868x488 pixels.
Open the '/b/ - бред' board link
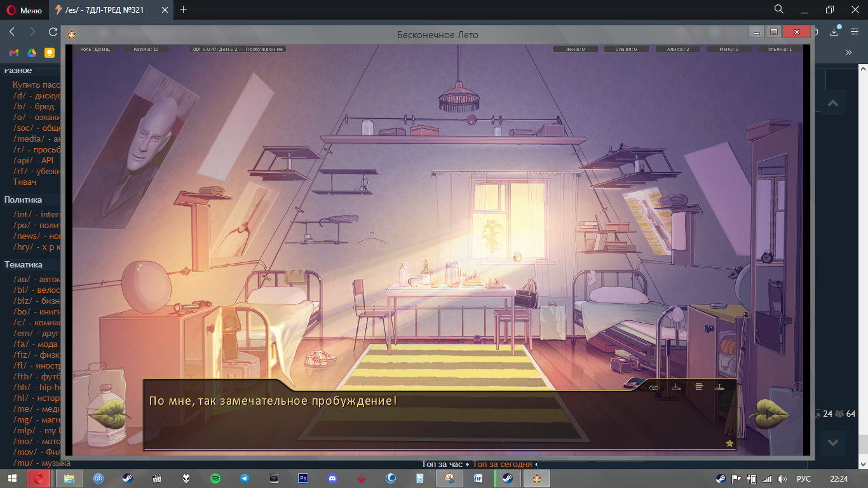coord(34,106)
